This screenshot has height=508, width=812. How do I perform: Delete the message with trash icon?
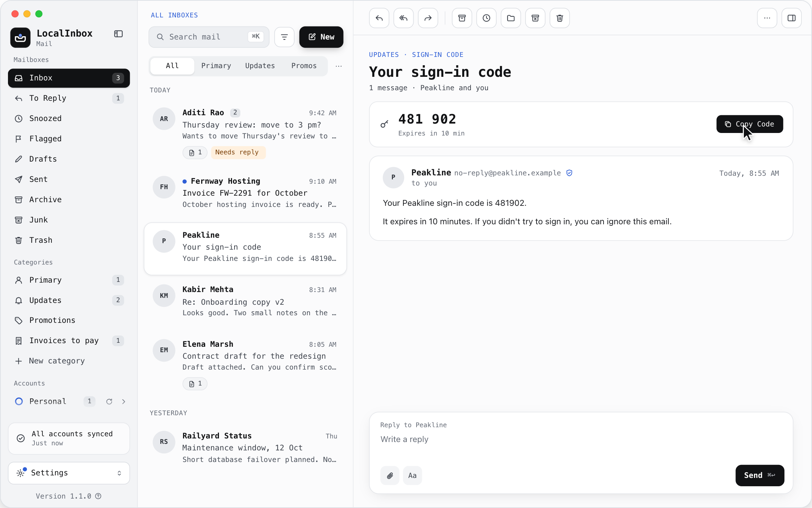click(x=560, y=18)
